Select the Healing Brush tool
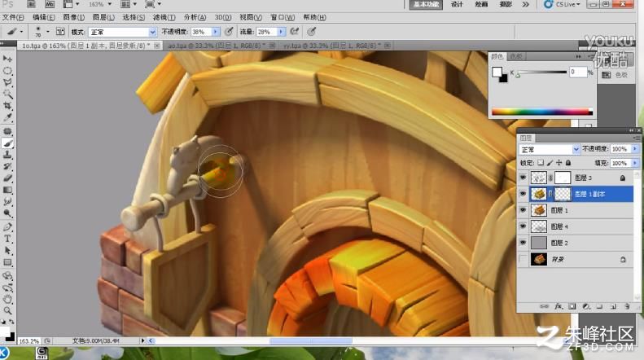Screen dimensions: 644x360 [7, 131]
